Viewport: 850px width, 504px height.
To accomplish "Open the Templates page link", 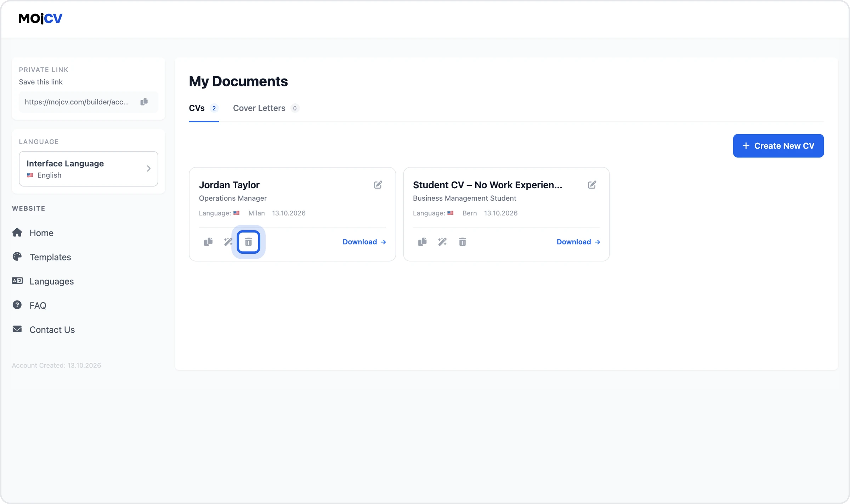I will click(50, 257).
